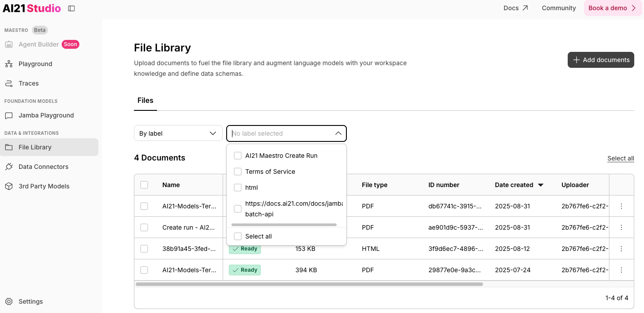Open the Docs page
The image size is (644, 313).
point(515,8)
